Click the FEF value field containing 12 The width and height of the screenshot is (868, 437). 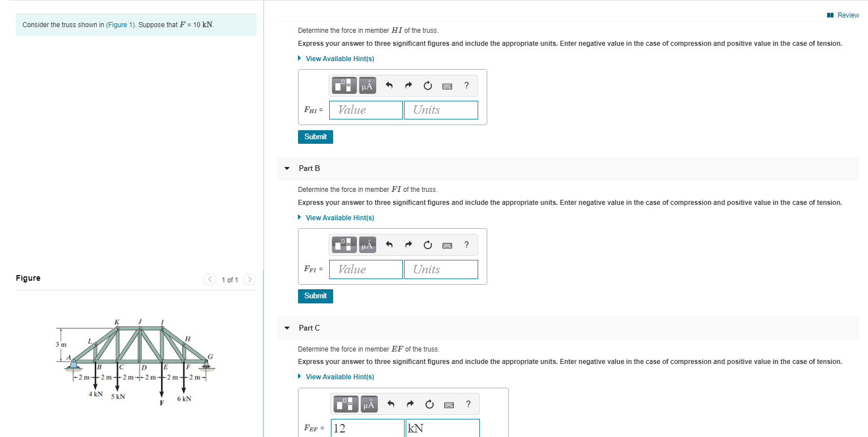[x=367, y=428]
